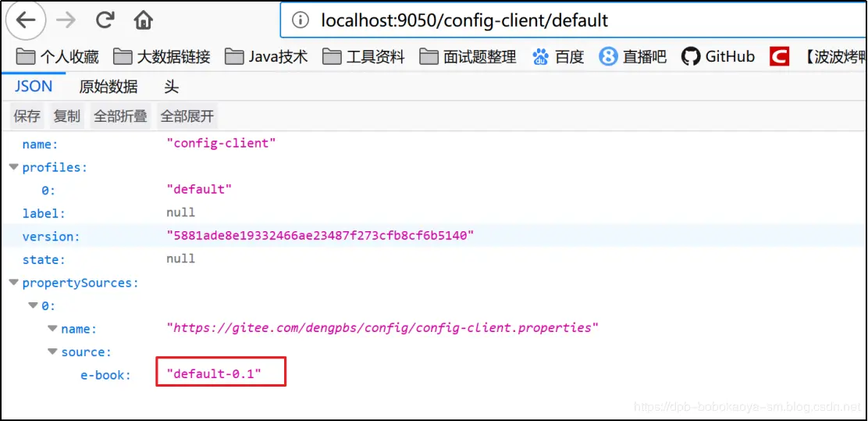868x421 pixels.
Task: Click the 全部折叠 button
Action: 120,116
